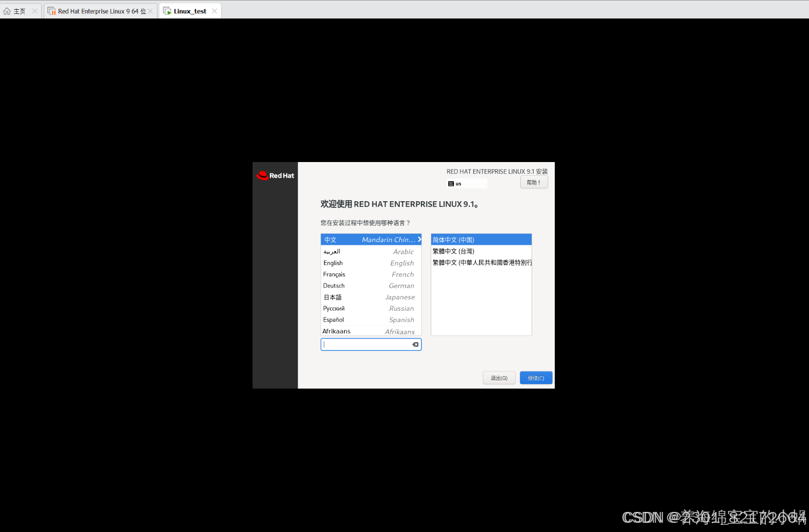
Task: Click the VM icon on Linux_test tab
Action: click(167, 11)
